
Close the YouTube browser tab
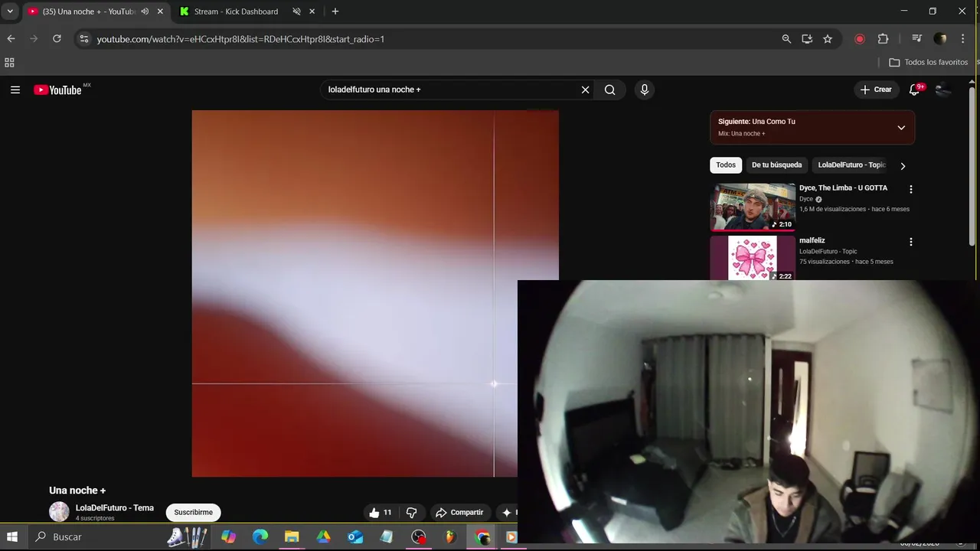[x=160, y=11]
